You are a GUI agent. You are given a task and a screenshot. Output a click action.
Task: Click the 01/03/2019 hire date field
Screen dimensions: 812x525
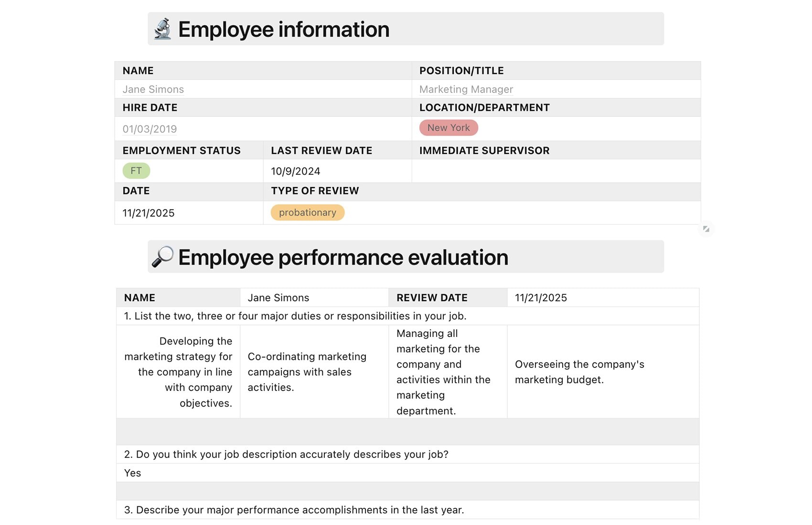tap(150, 128)
